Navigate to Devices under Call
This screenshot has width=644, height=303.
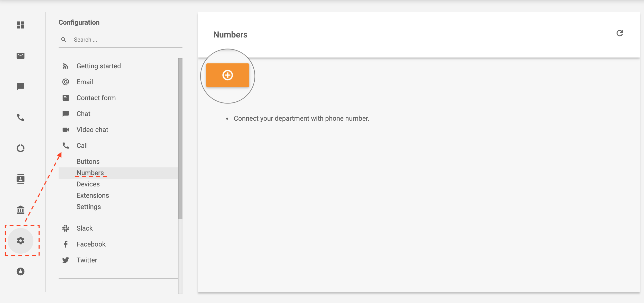[88, 184]
